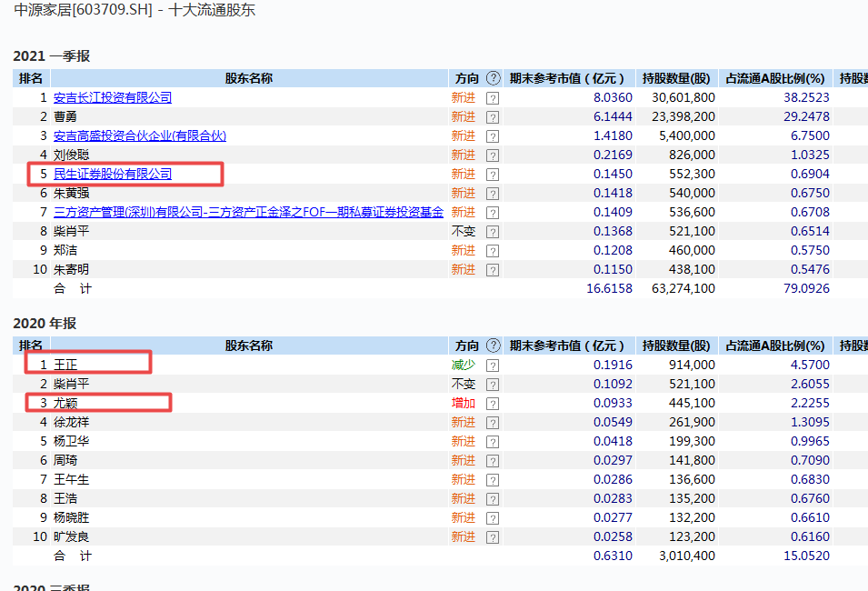Screen dimensions: 868x591
Task: Click the 方向 help icon in the 2020 table header
Action: pos(493,346)
